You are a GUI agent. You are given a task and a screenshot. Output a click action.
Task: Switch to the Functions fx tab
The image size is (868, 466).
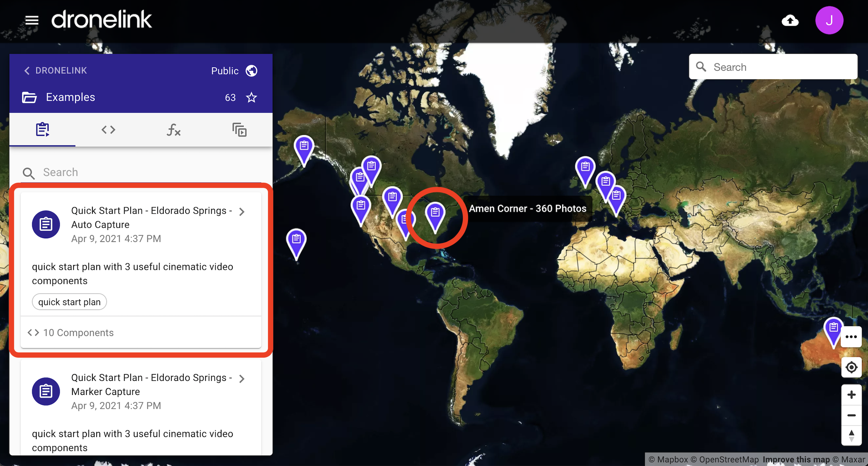click(x=174, y=129)
